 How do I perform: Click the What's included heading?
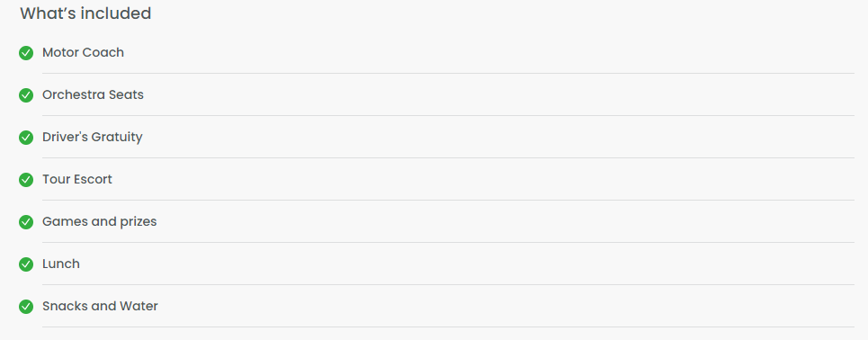85,13
